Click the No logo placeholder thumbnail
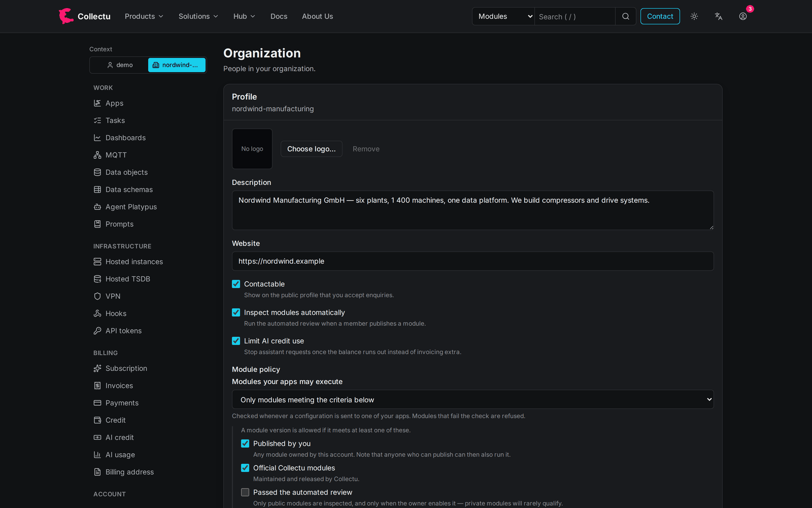Screen dimensions: 812x508 252,149
